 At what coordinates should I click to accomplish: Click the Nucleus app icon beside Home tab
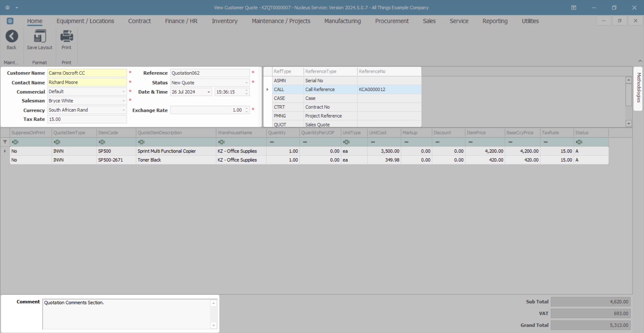coord(10,21)
